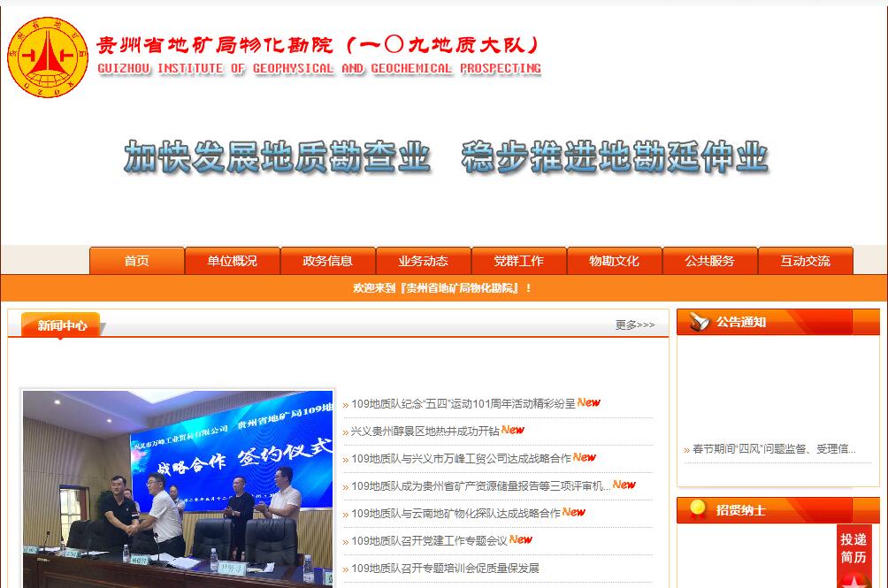Click the red circular institute logo
888x588 pixels.
coord(48,57)
